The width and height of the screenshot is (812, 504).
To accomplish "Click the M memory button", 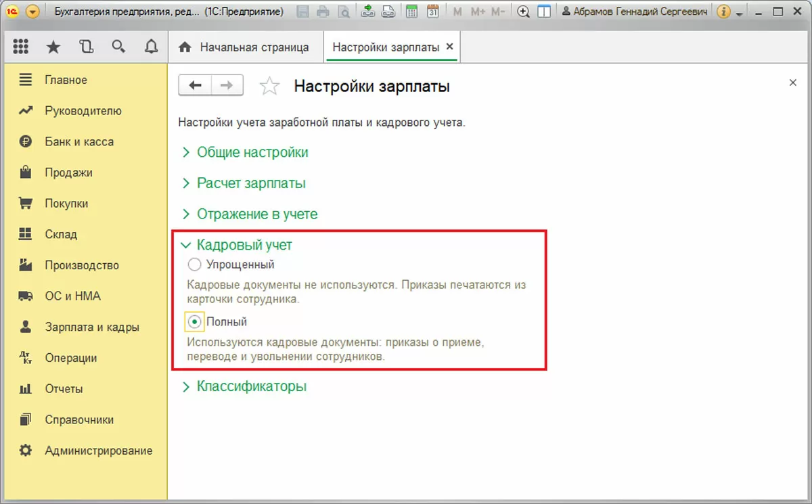I will (x=458, y=12).
